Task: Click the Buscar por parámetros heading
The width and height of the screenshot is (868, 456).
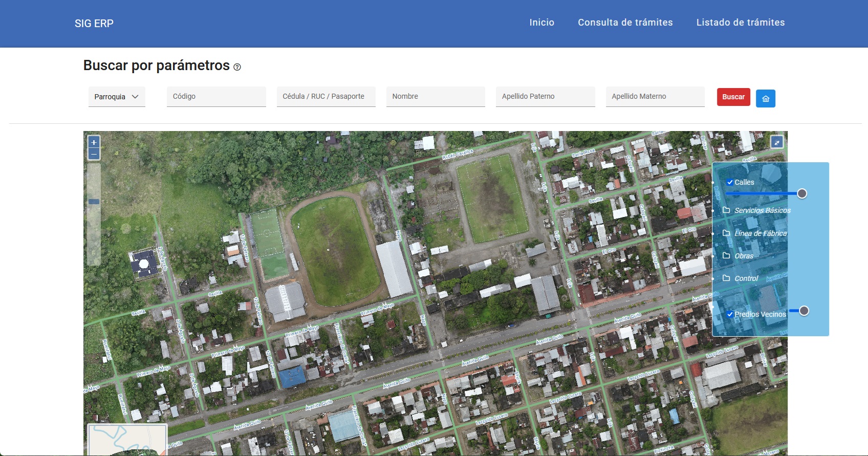Action: 157,66
